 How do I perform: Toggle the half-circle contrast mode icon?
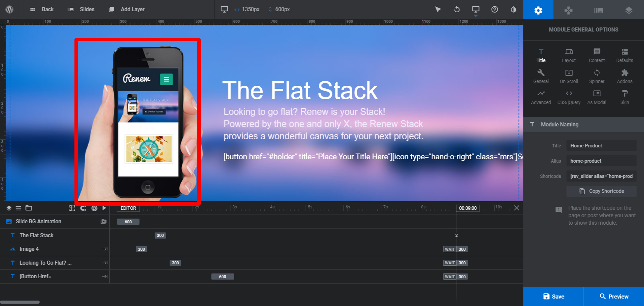click(x=513, y=9)
